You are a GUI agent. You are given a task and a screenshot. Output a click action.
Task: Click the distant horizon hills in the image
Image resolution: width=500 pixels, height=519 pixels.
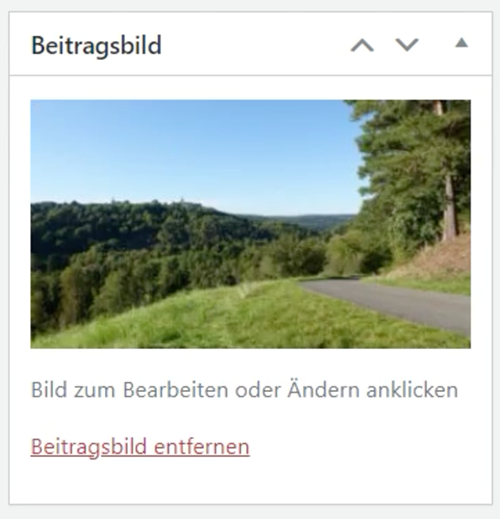[x=307, y=221]
